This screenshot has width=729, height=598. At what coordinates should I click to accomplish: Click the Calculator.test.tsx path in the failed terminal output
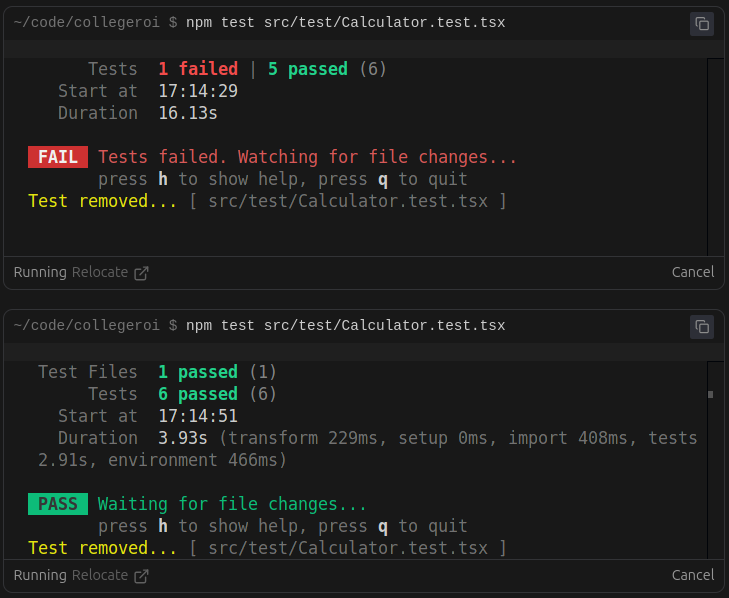(x=347, y=201)
